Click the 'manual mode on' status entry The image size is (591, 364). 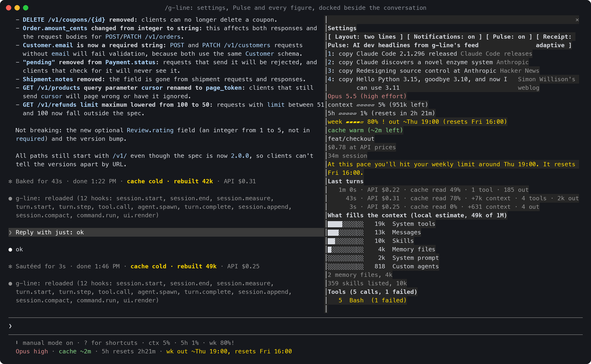click(x=48, y=343)
